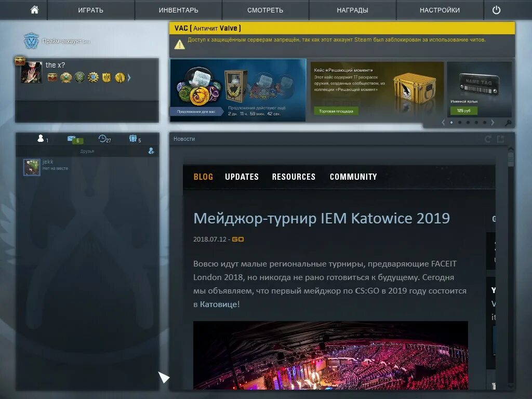
Task: Select the blue-centered starburst medal
Action: [93, 77]
